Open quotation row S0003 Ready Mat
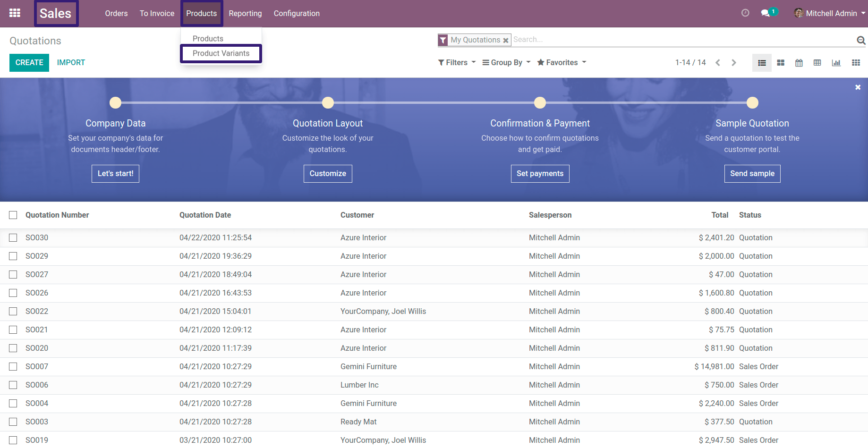868x448 pixels. point(434,422)
